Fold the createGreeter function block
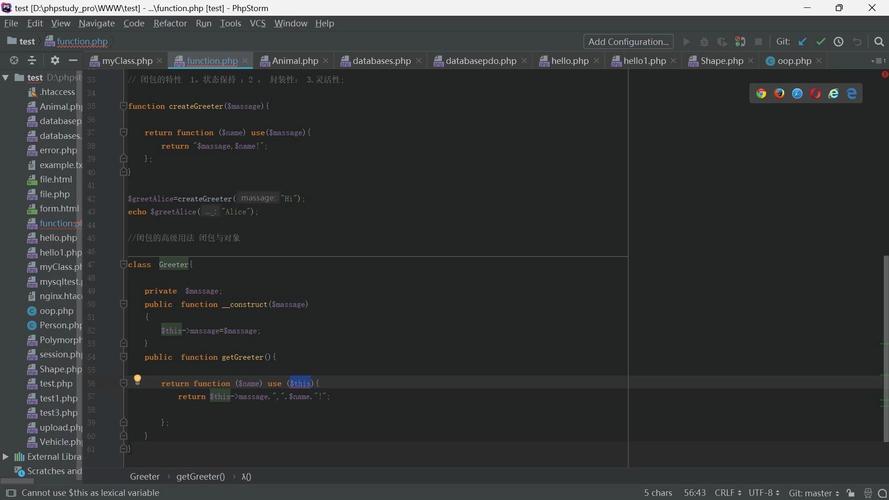The height and width of the screenshot is (500, 889). (123, 106)
